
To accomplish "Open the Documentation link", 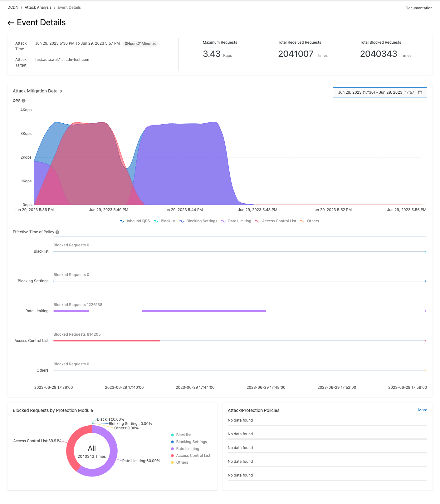I will (419, 8).
